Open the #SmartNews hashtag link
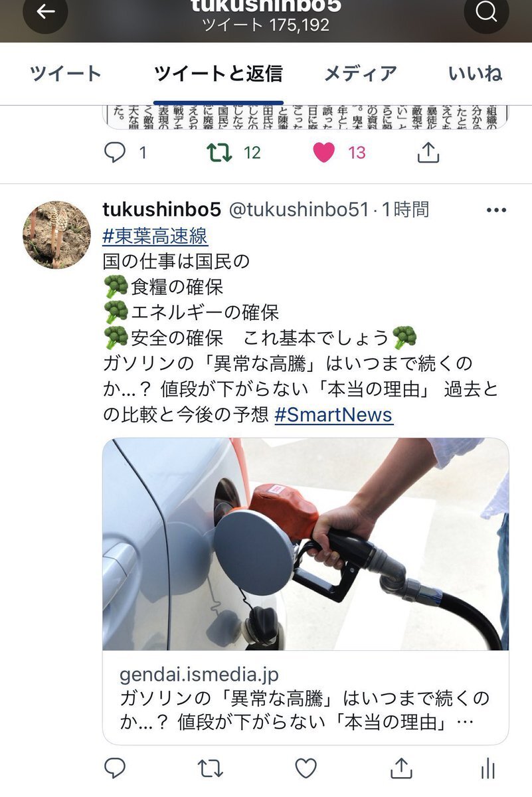The image size is (532, 797). (333, 415)
